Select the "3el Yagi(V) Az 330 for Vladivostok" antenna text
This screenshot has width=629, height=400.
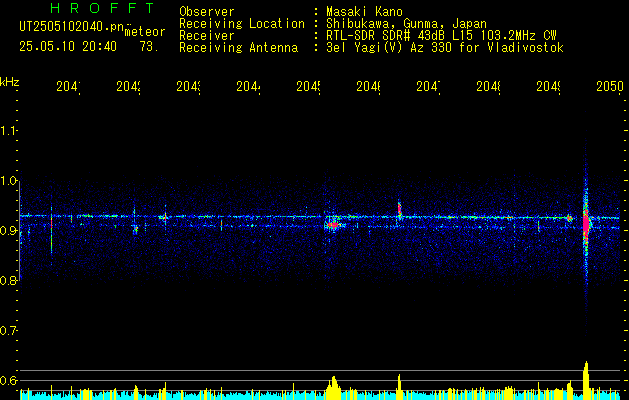(445, 48)
